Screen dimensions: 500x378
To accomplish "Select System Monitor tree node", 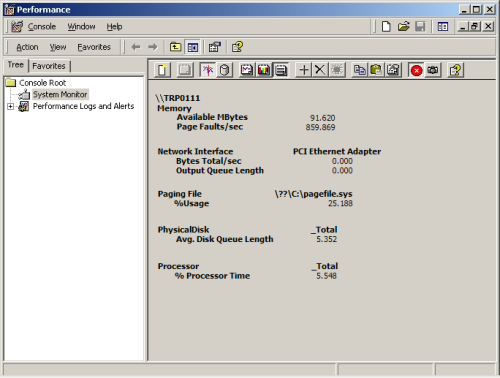I will point(60,94).
